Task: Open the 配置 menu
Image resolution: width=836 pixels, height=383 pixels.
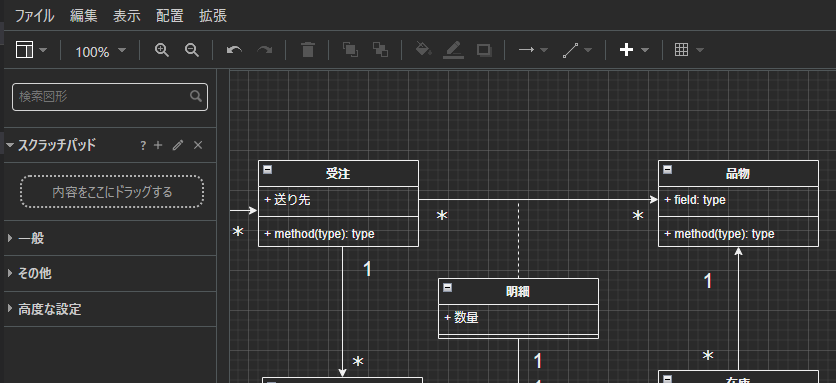Action: coord(170,16)
